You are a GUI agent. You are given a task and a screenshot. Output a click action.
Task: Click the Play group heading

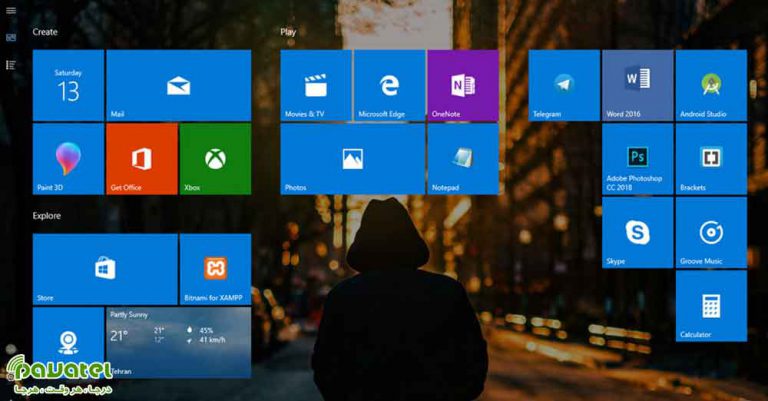coord(288,32)
